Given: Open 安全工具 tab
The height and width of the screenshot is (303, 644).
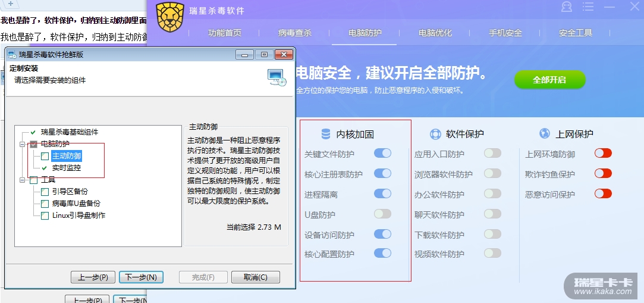Looking at the screenshot, I should click(x=576, y=33).
